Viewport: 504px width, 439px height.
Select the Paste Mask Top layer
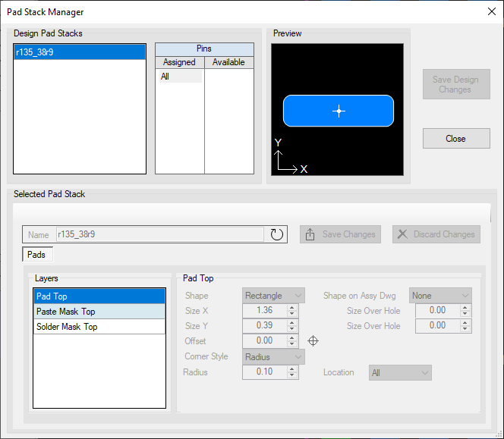[99, 312]
